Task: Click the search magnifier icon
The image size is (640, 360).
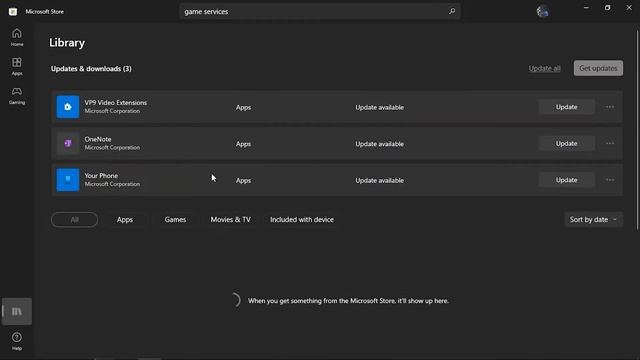Action: 452,11
